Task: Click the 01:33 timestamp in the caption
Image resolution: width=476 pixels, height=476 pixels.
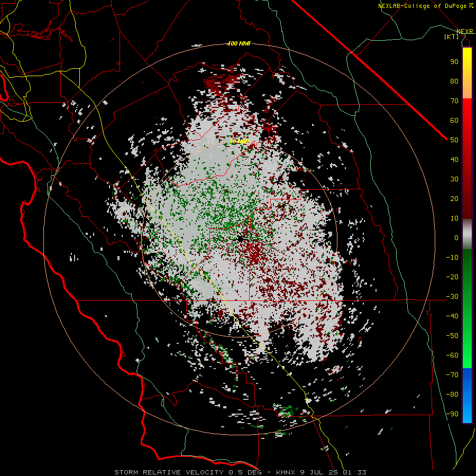Action: click(354, 472)
